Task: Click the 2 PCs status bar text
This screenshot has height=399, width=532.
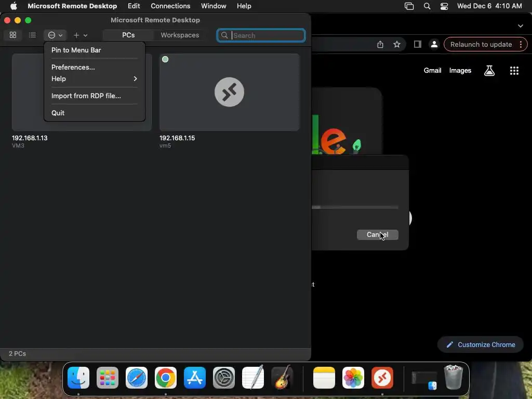Action: [17, 353]
